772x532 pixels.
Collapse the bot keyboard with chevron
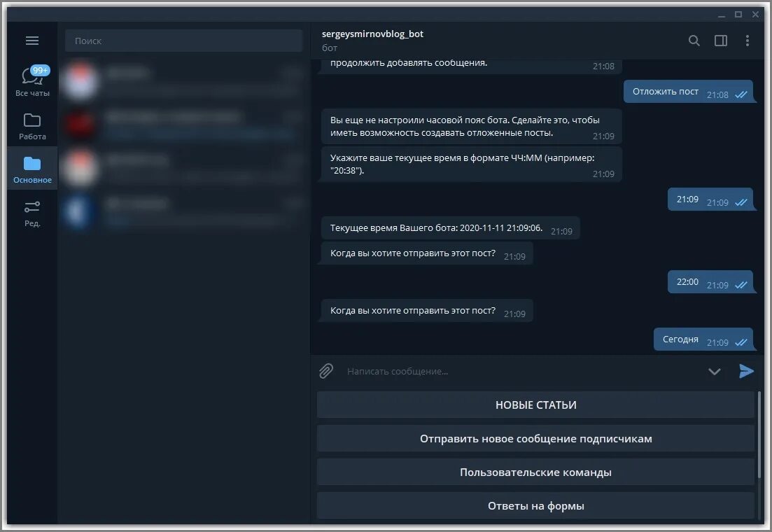(x=714, y=371)
